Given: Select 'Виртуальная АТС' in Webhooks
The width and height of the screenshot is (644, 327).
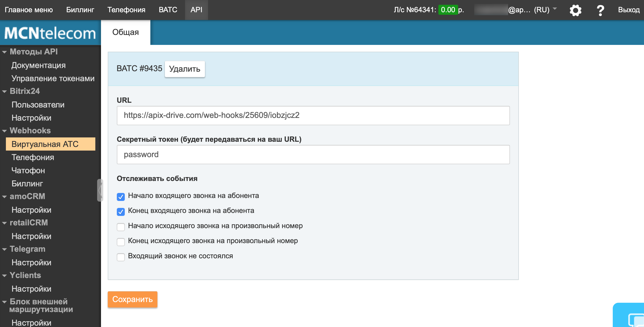Looking at the screenshot, I should pyautogui.click(x=50, y=144).
